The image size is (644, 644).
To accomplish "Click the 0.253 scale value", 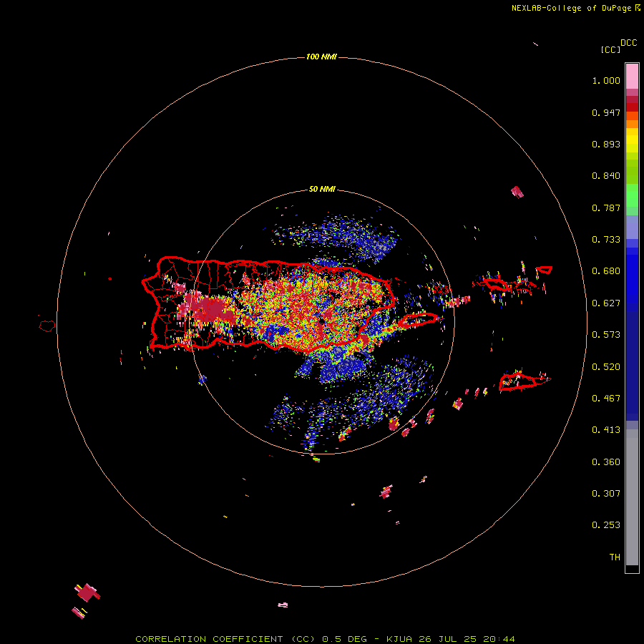I will pos(606,525).
